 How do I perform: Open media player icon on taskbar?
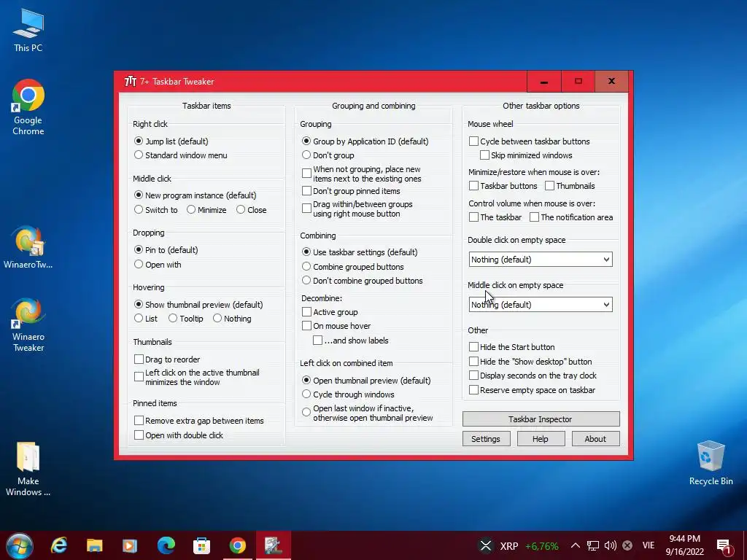(130, 545)
